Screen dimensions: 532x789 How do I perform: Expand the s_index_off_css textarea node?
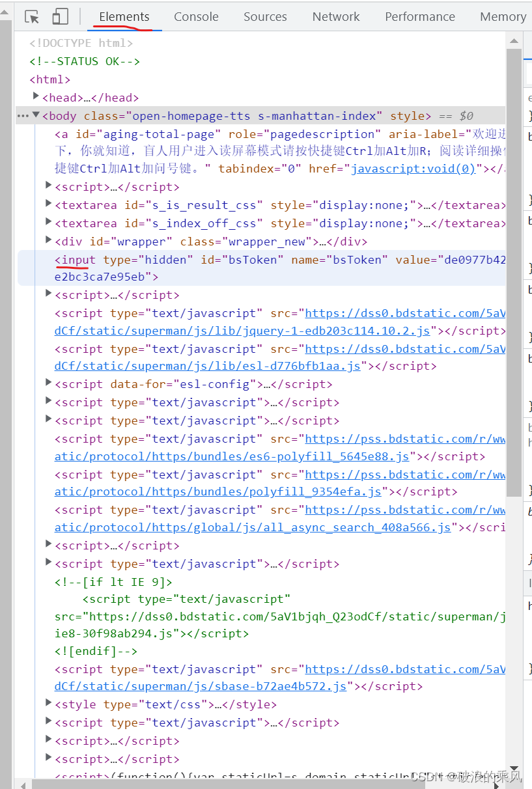[x=49, y=222]
